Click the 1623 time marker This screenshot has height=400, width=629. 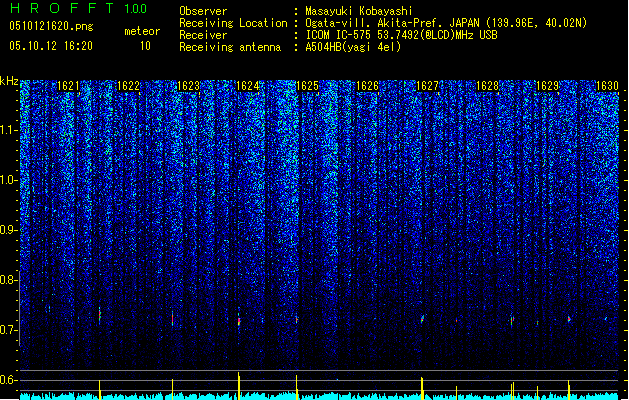[x=188, y=86]
